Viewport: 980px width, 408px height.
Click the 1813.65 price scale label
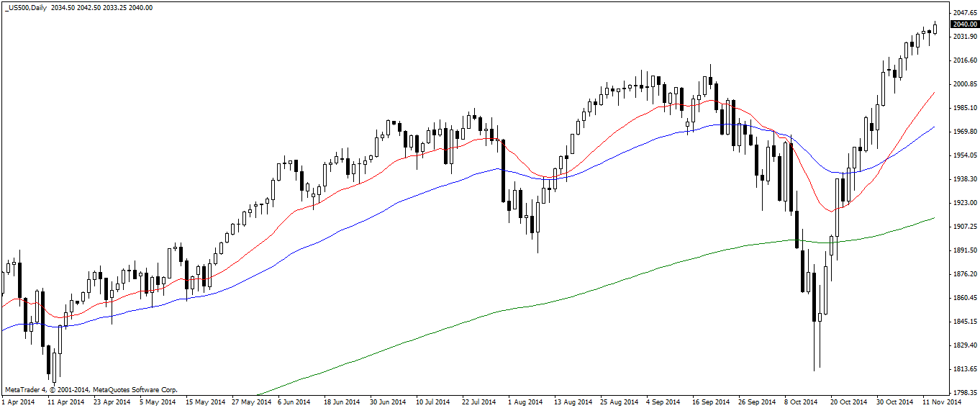(965, 369)
